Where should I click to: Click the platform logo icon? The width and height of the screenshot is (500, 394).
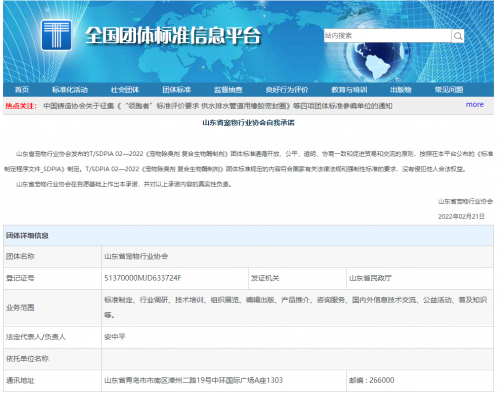pyautogui.click(x=56, y=35)
